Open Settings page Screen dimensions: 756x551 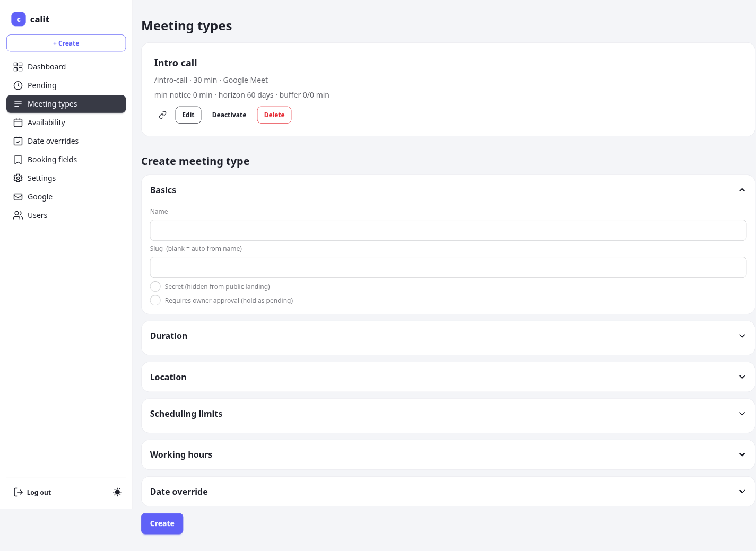pos(66,178)
